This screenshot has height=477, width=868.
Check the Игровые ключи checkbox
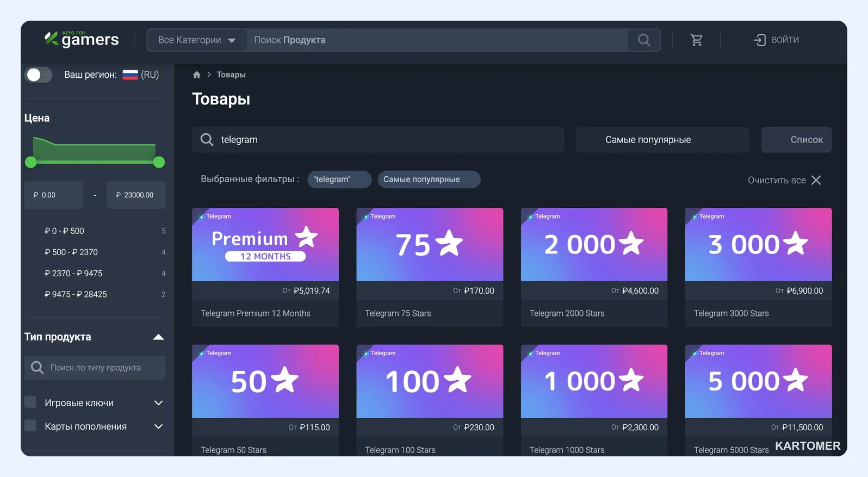tap(30, 402)
